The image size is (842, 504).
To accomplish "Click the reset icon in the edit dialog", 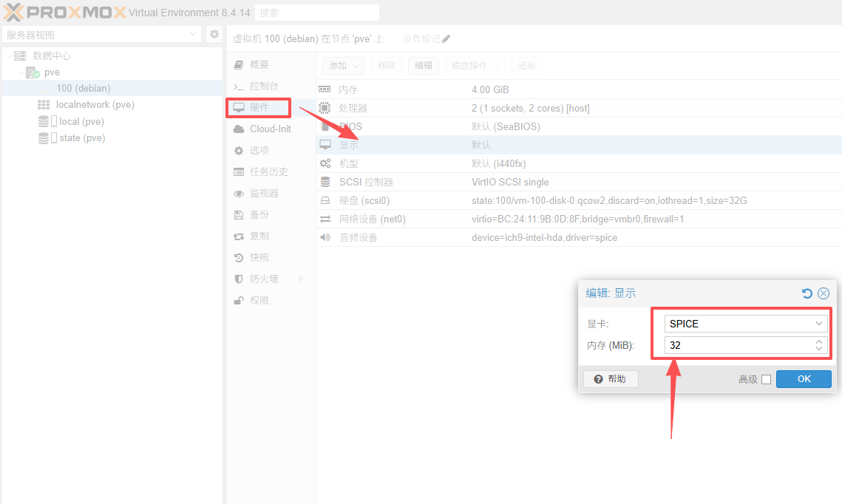I will coord(807,293).
